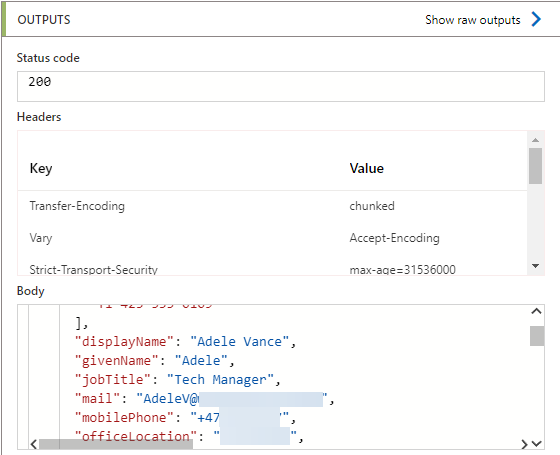
Task: Click the Body horizontal scroll left arrow
Action: point(34,444)
